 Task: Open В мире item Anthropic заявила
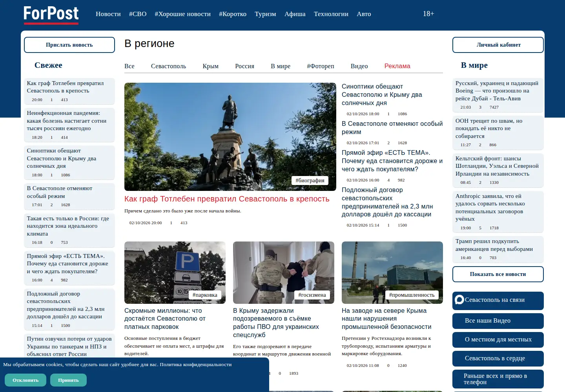[490, 207]
